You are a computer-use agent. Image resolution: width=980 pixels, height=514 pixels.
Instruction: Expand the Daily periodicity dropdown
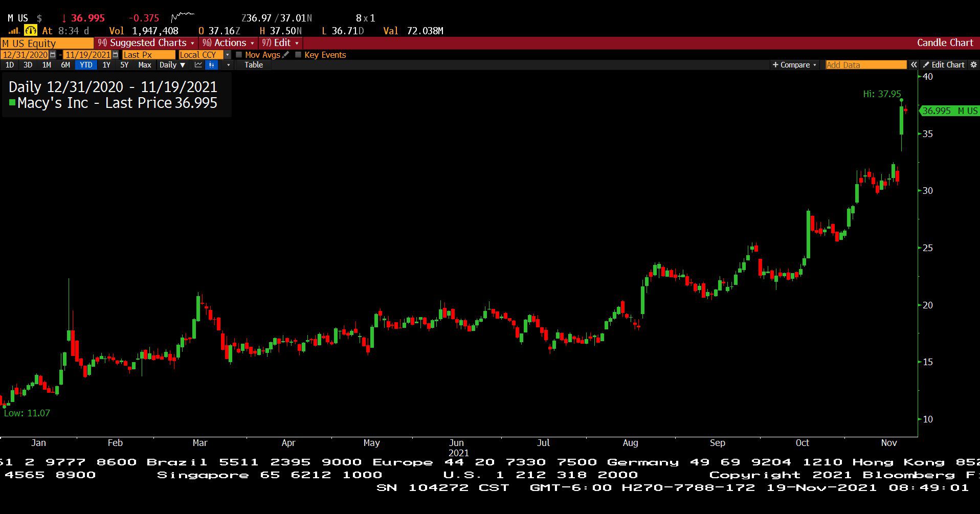click(172, 65)
